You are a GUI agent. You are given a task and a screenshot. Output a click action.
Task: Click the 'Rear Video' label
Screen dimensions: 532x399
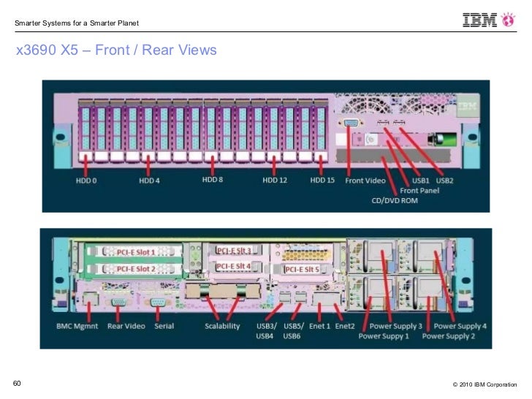click(x=126, y=326)
